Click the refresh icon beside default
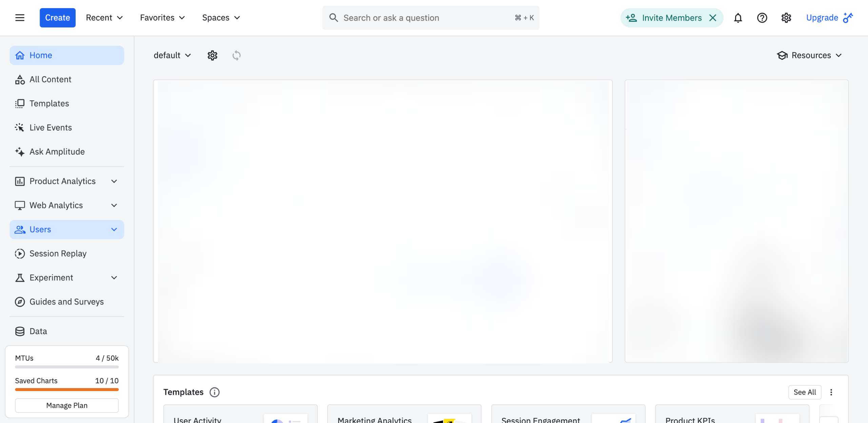The image size is (868, 423). (236, 55)
